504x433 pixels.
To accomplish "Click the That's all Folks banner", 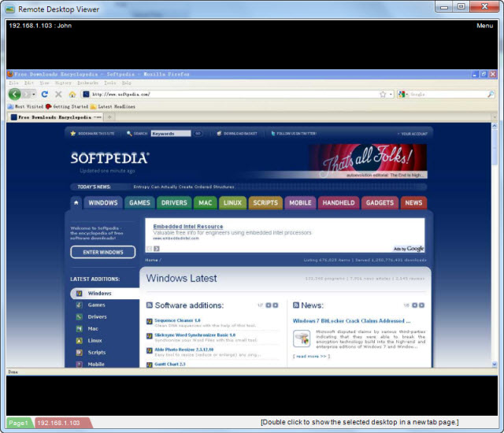I will pos(368,161).
